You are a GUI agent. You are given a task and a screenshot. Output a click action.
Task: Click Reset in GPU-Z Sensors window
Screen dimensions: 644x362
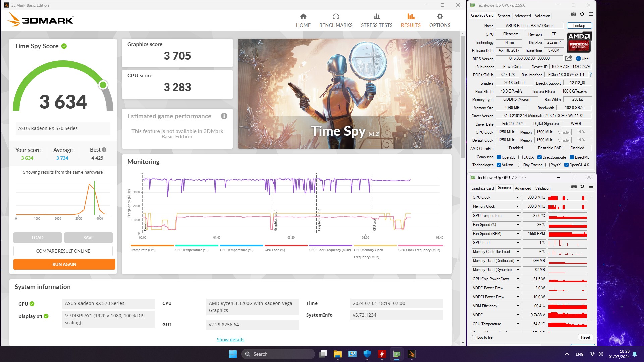pyautogui.click(x=585, y=337)
